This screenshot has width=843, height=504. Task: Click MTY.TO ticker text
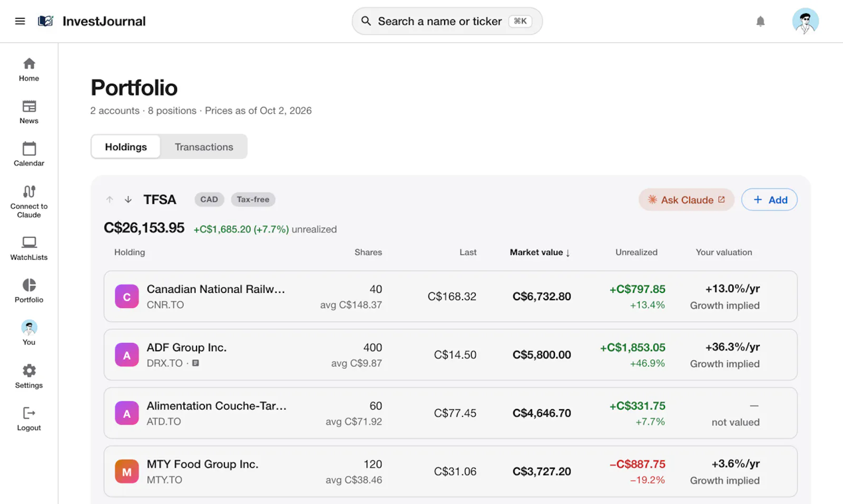point(164,480)
